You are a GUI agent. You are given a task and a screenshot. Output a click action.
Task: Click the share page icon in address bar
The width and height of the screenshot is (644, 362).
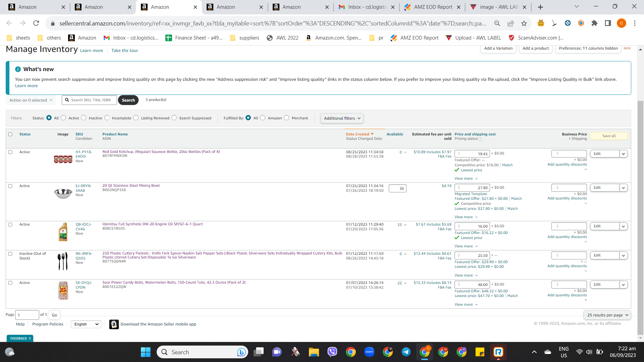click(x=511, y=23)
